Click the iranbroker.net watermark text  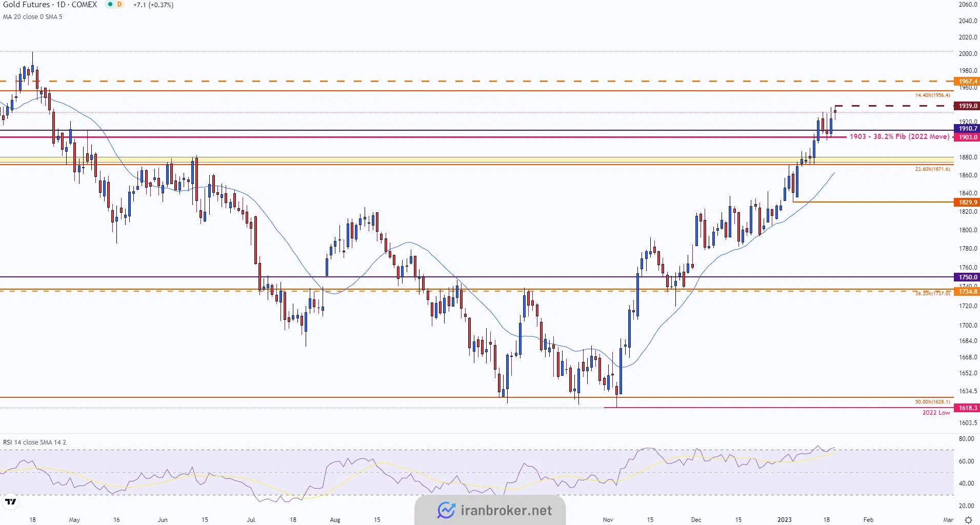point(506,511)
